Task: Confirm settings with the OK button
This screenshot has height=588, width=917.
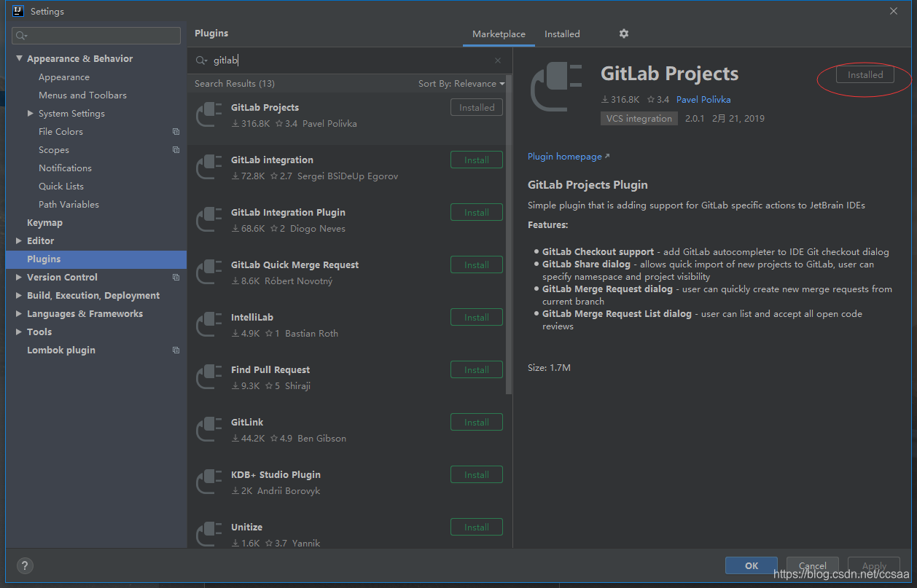Action: (x=752, y=565)
